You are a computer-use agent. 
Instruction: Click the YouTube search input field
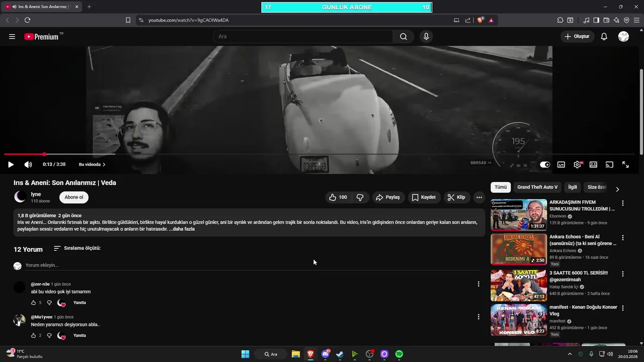point(303,37)
